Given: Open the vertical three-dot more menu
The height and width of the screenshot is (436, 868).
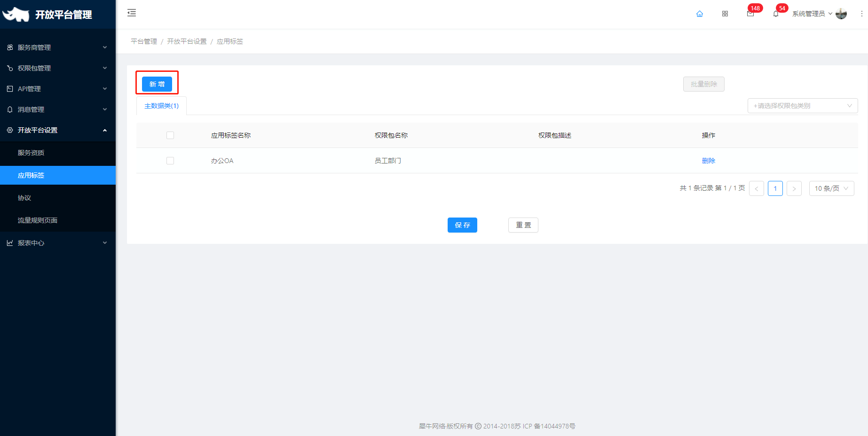Looking at the screenshot, I should (x=861, y=14).
